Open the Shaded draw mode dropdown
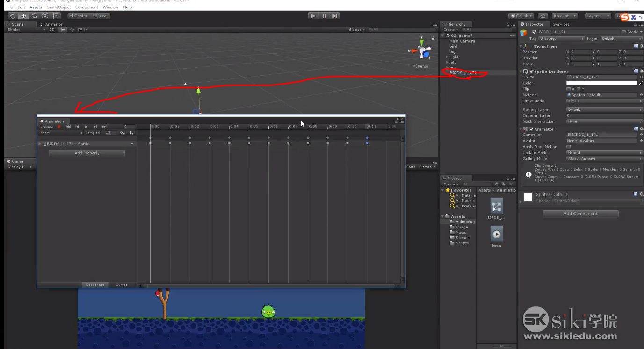 tap(26, 30)
